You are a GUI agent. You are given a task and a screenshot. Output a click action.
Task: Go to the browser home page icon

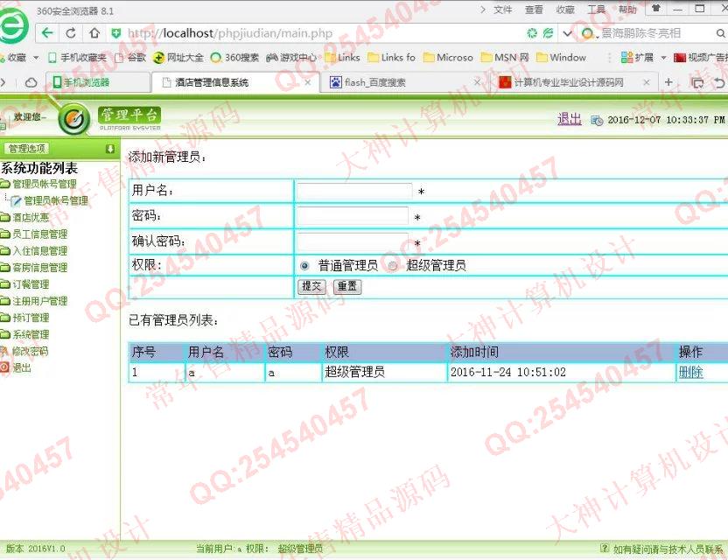(x=94, y=33)
